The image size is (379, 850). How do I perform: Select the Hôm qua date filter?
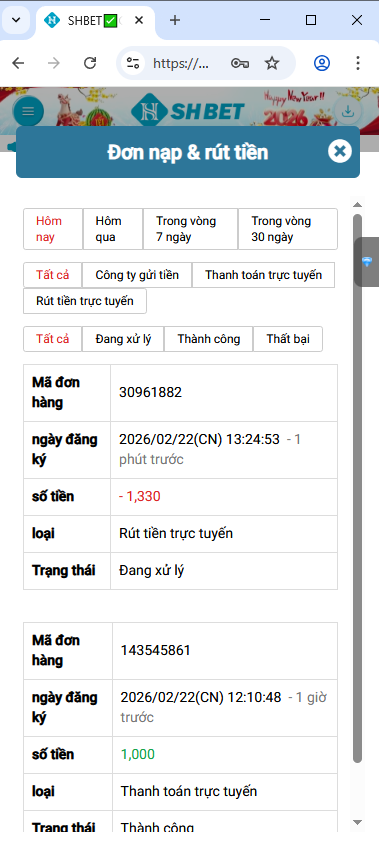tap(113, 229)
